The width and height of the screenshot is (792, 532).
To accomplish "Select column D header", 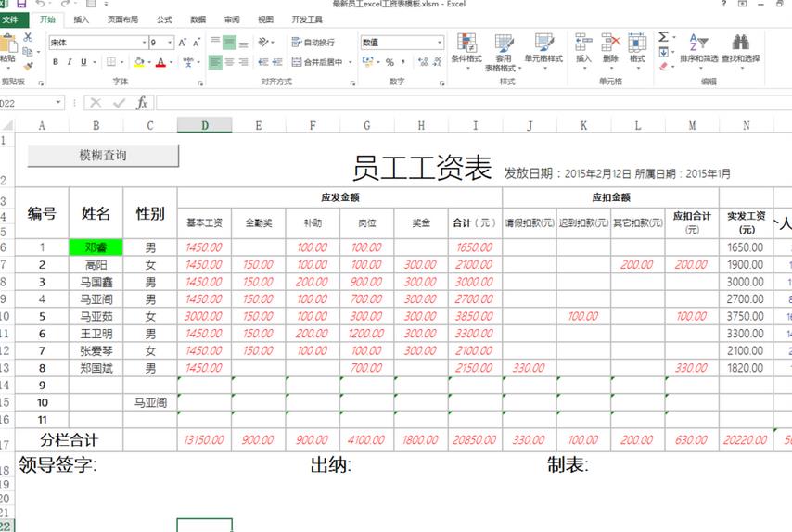I will [205, 125].
